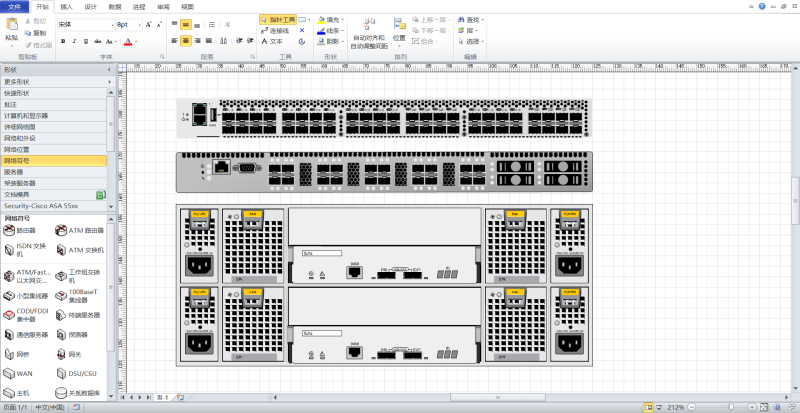The width and height of the screenshot is (800, 413).
Task: Click the red font color A icon
Action: (128, 41)
